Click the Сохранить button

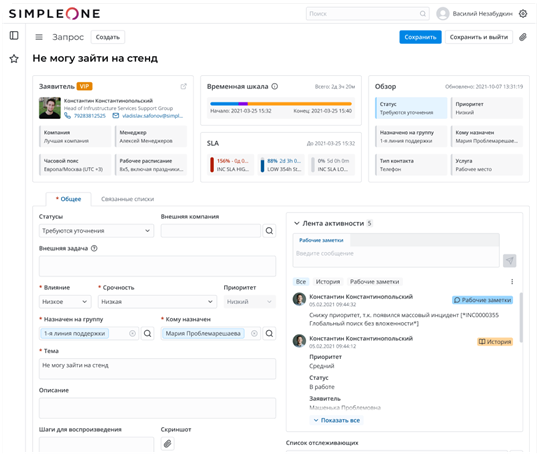[x=420, y=37]
